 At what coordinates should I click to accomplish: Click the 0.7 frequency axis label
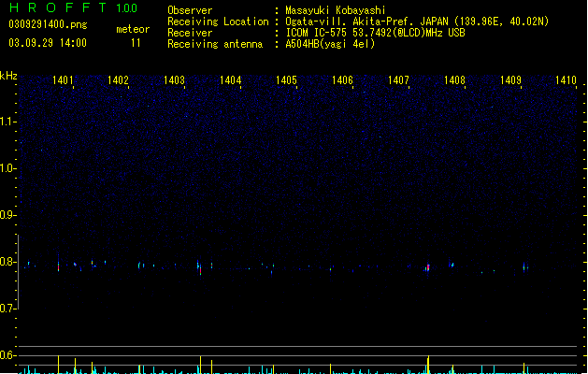coord(7,309)
